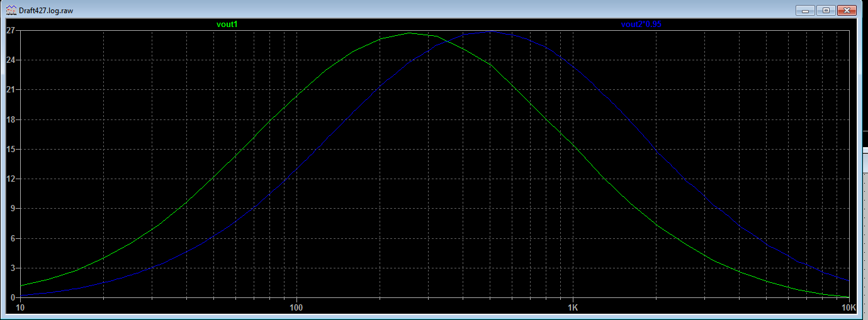Click the 24 label on vertical axis
Screen dimensions: 868x320
coord(11,60)
